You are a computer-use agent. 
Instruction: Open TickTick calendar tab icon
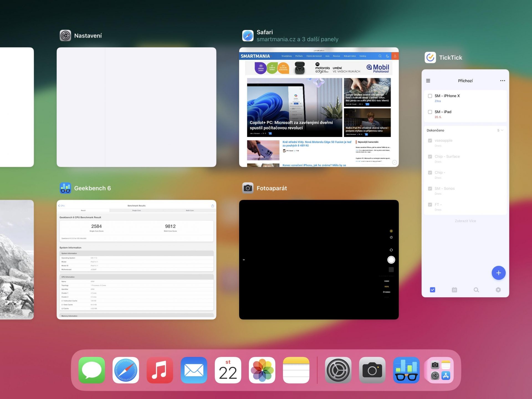(x=454, y=290)
